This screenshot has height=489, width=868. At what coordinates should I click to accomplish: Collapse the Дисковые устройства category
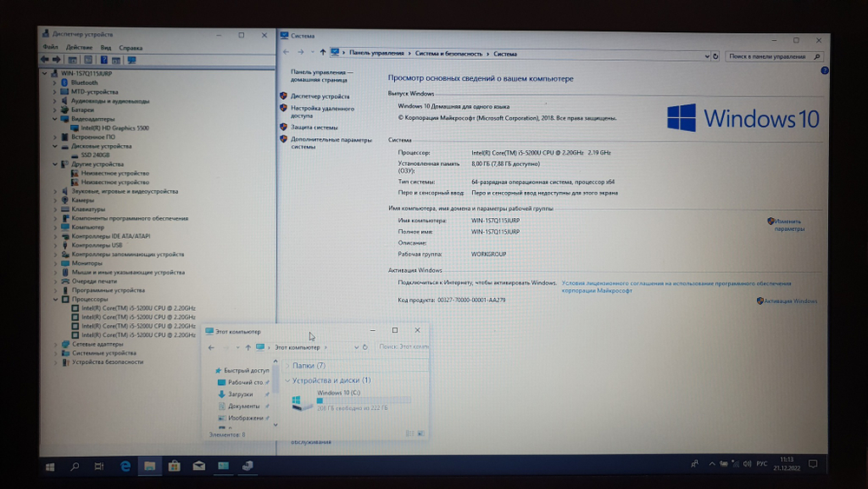[x=55, y=146]
